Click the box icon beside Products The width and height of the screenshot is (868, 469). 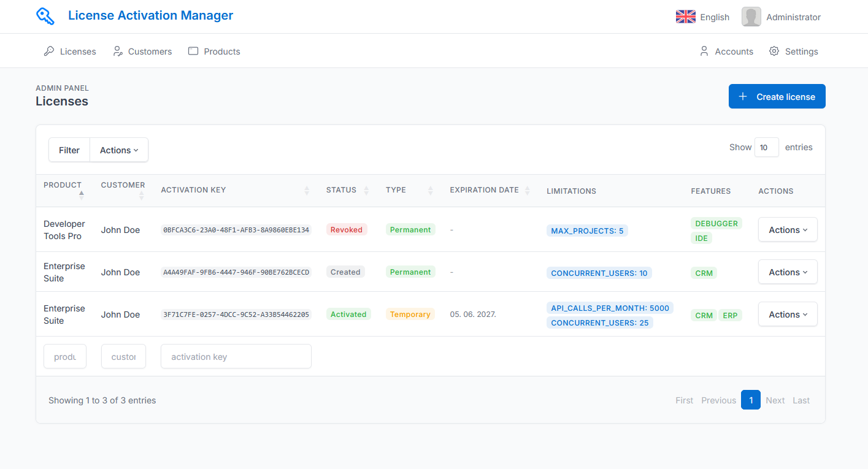(x=193, y=51)
